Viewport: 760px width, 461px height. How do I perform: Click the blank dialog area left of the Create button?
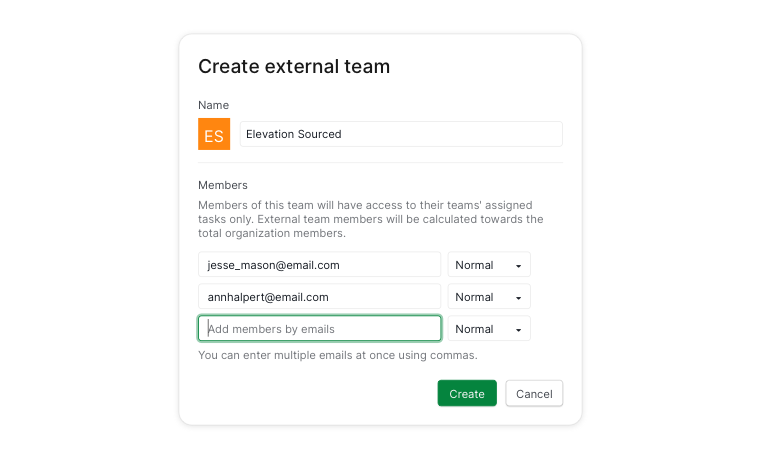(x=315, y=394)
